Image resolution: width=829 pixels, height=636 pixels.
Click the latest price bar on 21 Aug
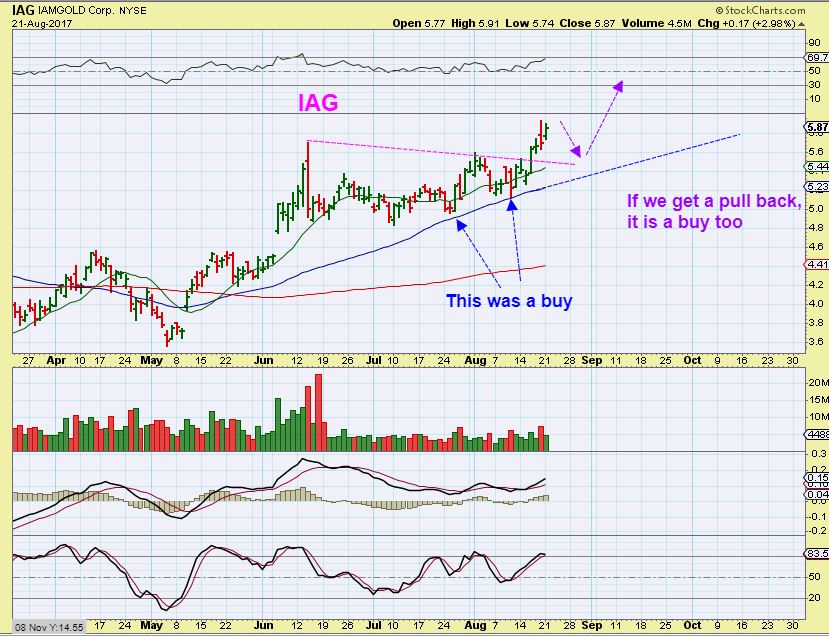[x=546, y=130]
